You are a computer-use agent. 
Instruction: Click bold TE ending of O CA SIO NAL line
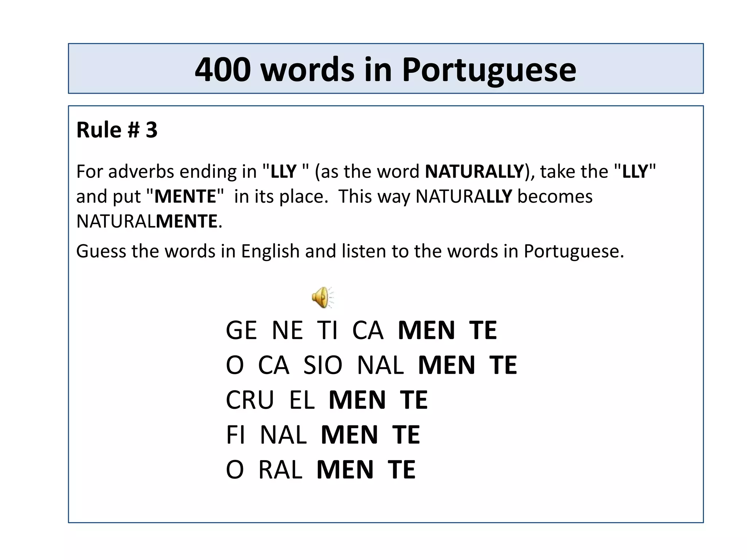tap(503, 365)
